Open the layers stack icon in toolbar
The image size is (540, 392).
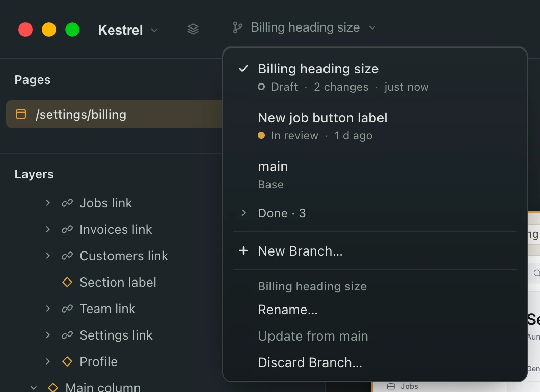[x=193, y=29]
